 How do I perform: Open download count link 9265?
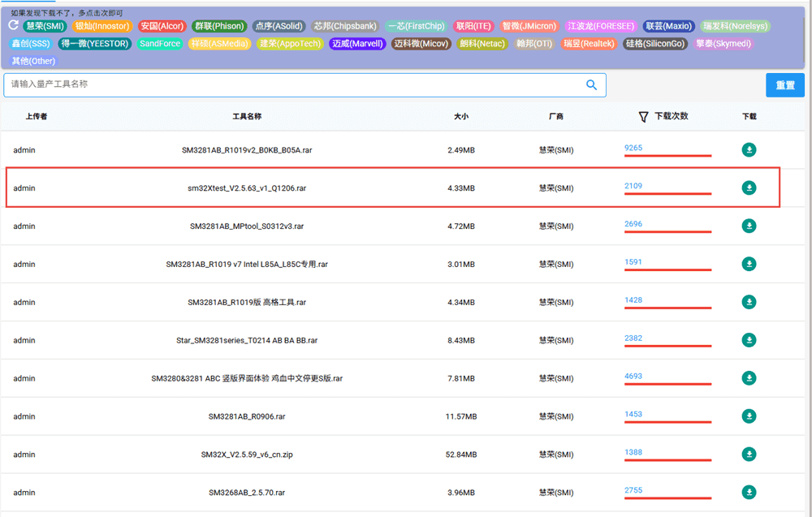point(633,148)
